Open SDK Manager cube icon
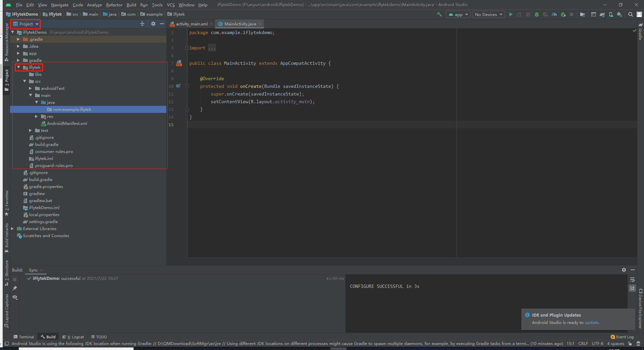 click(620, 14)
